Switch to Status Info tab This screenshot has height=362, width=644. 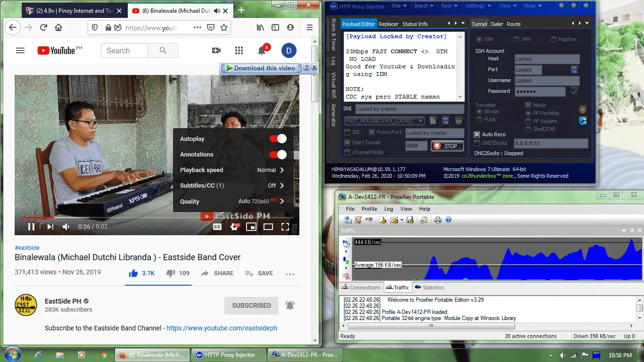415,24
